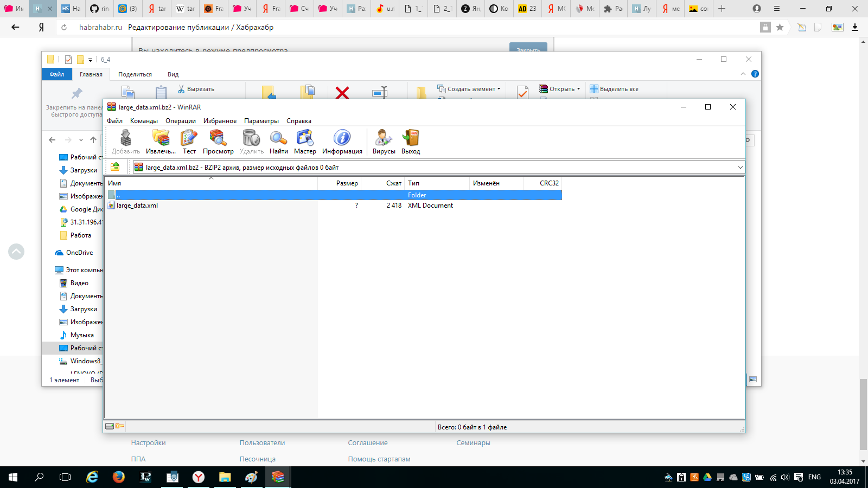Click the Найти (Find) magnifier icon
Image resolution: width=868 pixels, height=488 pixels.
[x=279, y=142]
